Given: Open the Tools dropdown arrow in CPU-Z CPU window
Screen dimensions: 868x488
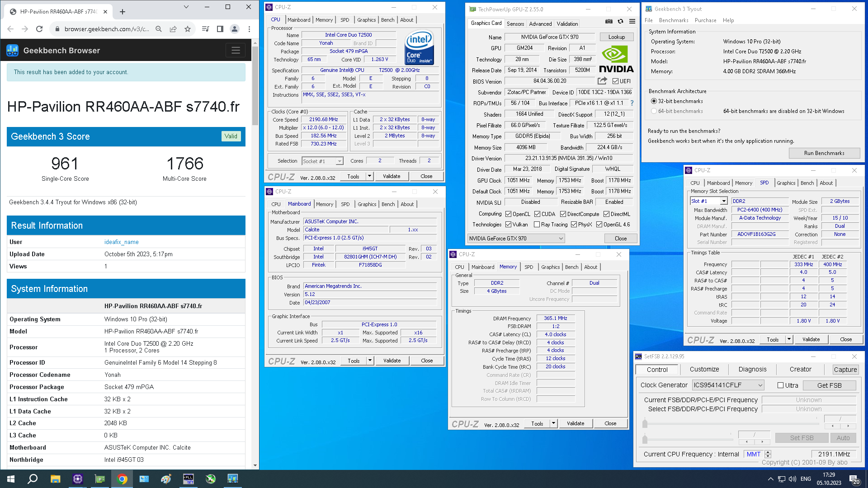Looking at the screenshot, I should tap(370, 176).
